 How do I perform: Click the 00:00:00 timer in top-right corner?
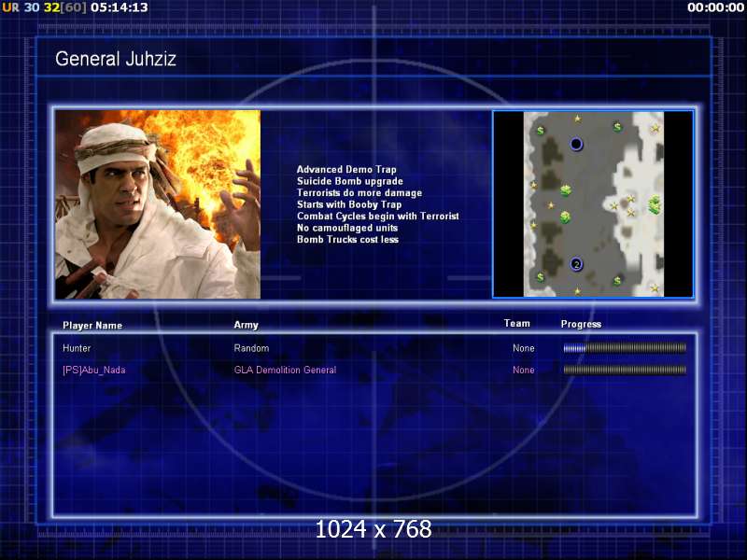pyautogui.click(x=715, y=7)
